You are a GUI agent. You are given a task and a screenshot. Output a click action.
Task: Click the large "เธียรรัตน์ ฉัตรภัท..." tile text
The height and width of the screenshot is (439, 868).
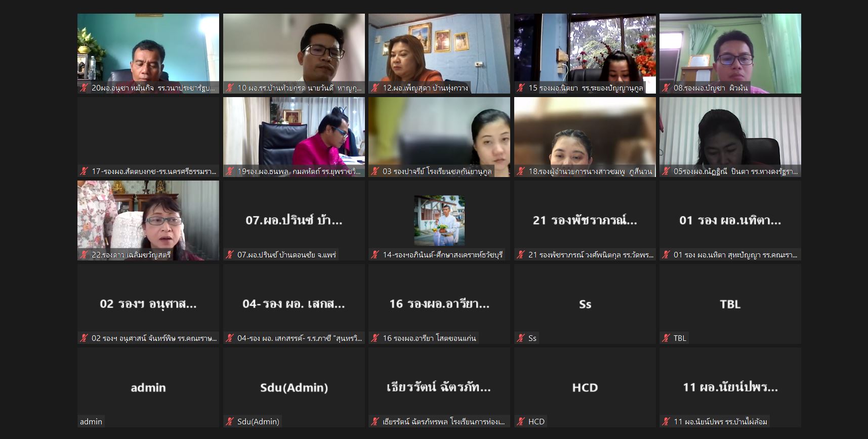pyautogui.click(x=439, y=387)
